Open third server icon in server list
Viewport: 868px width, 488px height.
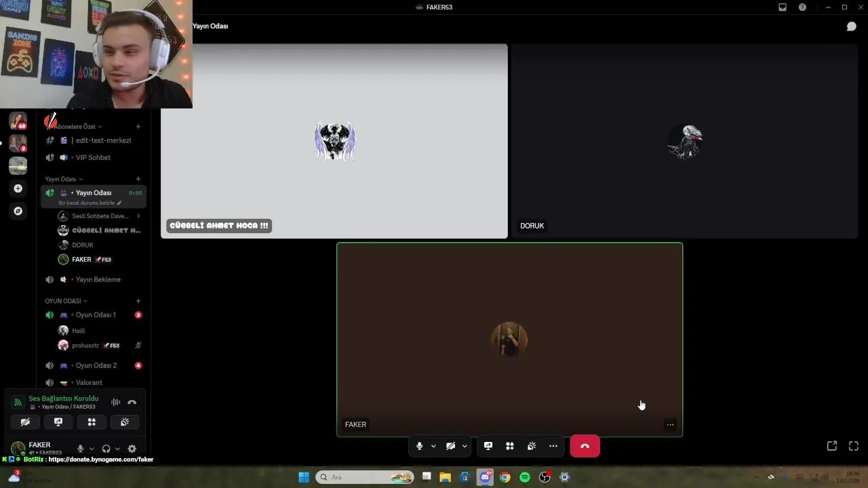pos(18,165)
